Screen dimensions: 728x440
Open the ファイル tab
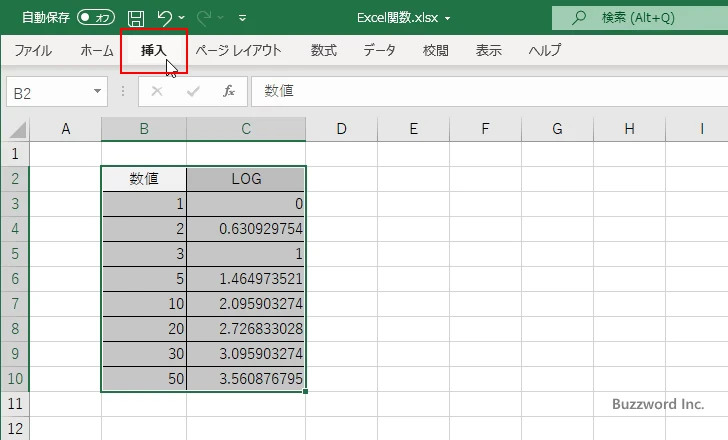coord(33,50)
